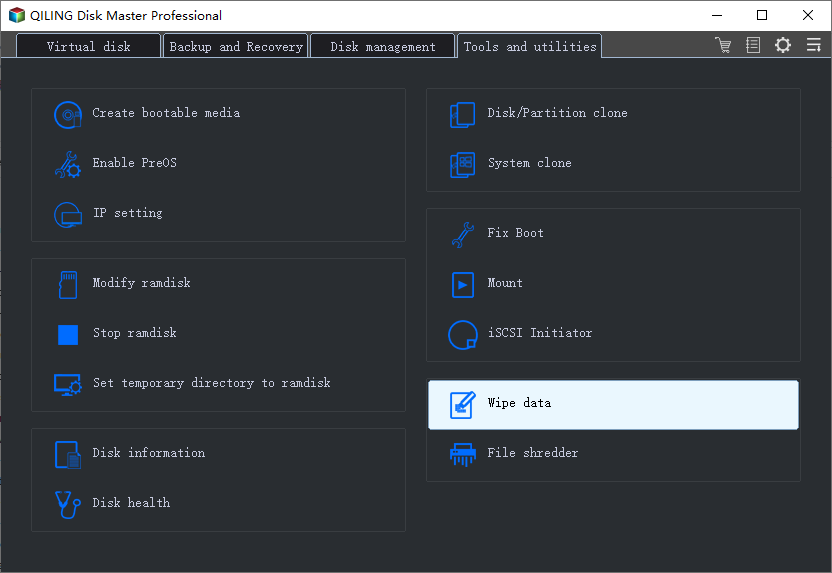832x573 pixels.
Task: Select Modify ramdisk label
Action: point(142,283)
